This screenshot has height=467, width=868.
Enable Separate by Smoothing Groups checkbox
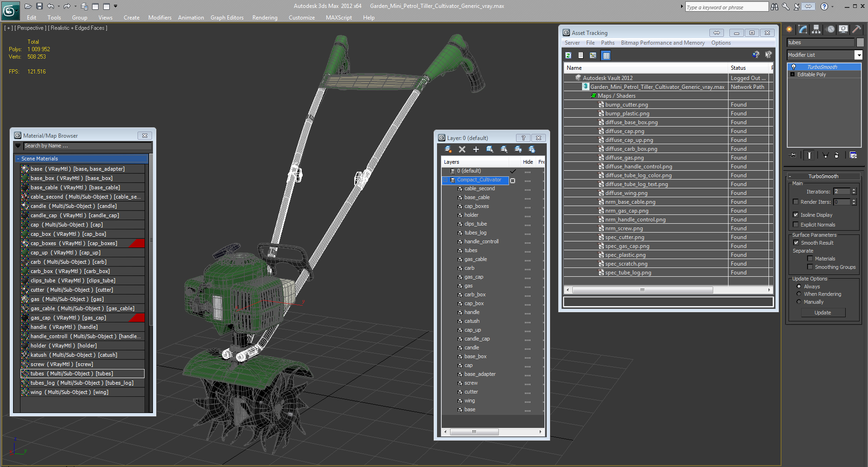(810, 267)
